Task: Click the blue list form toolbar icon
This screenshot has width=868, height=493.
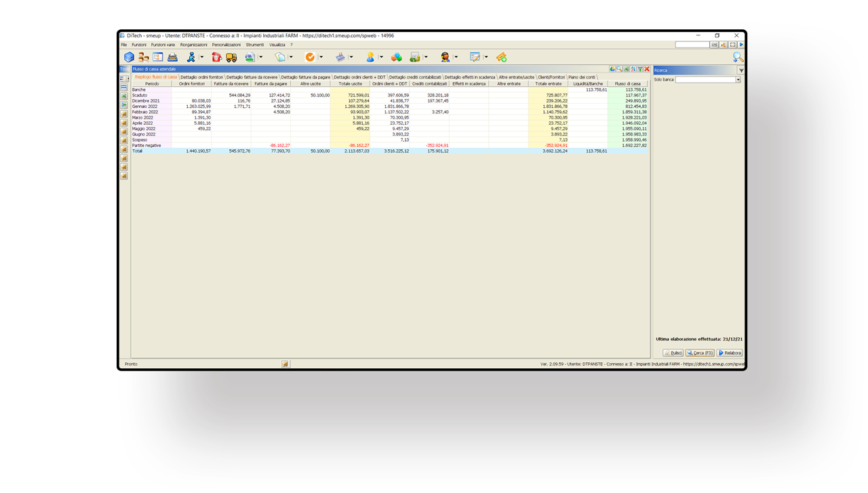Action: coord(157,57)
